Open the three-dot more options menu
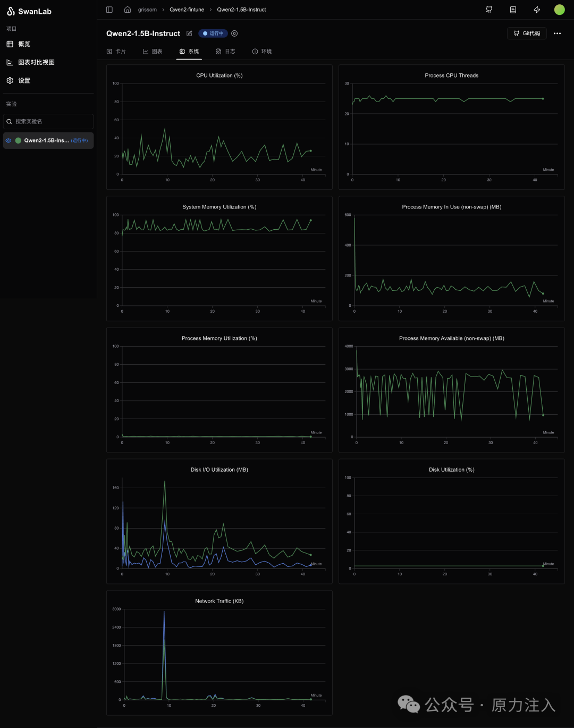The width and height of the screenshot is (574, 728). [x=557, y=34]
